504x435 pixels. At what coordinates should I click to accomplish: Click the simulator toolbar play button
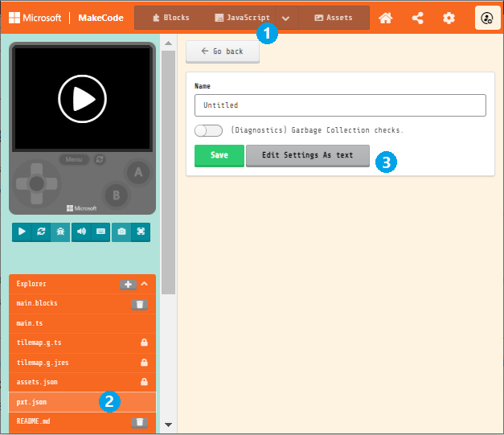click(x=22, y=232)
